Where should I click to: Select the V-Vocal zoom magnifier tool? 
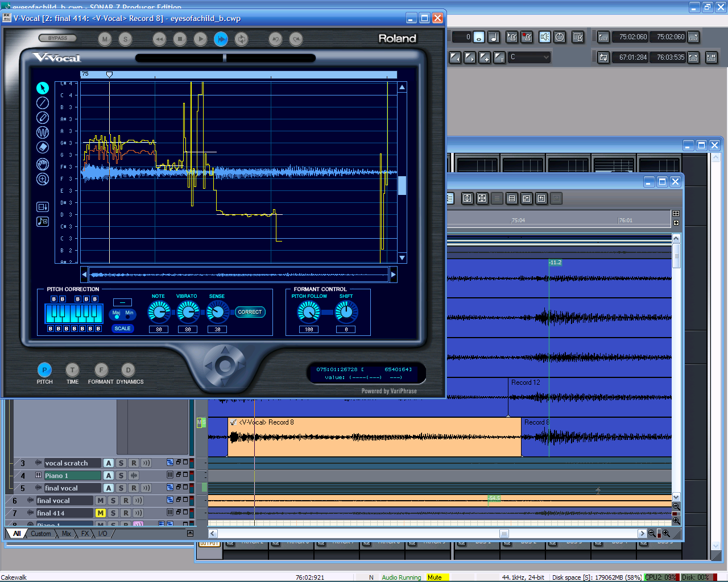click(x=43, y=180)
